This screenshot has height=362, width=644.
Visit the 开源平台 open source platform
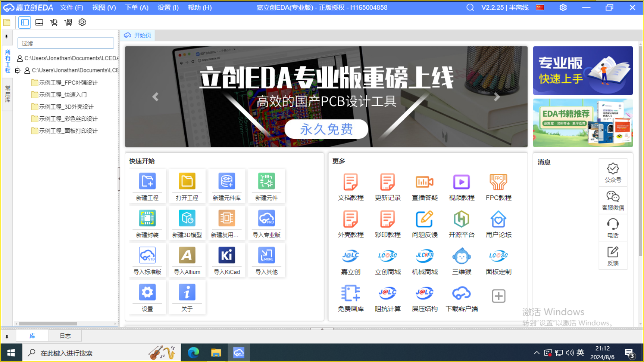[462, 219]
